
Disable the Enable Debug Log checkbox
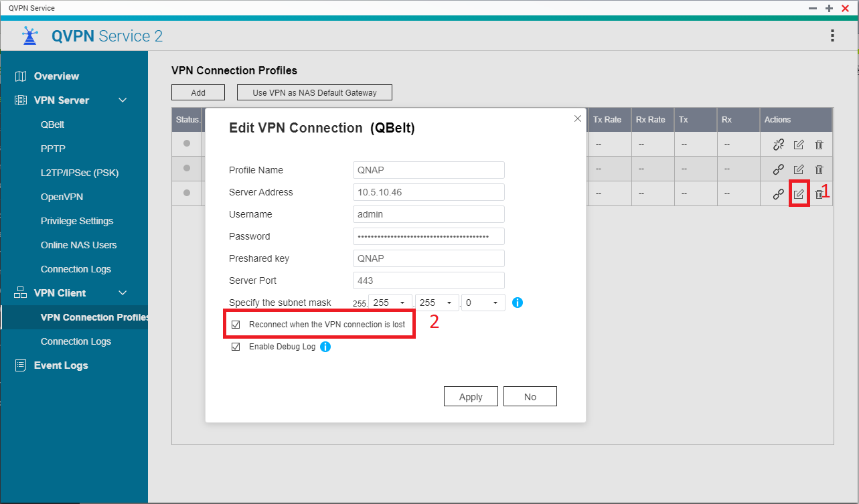236,346
